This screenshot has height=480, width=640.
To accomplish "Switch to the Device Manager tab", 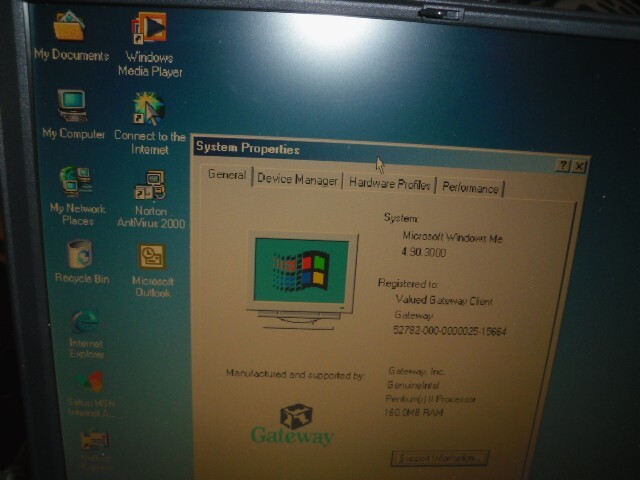I will coord(297,179).
